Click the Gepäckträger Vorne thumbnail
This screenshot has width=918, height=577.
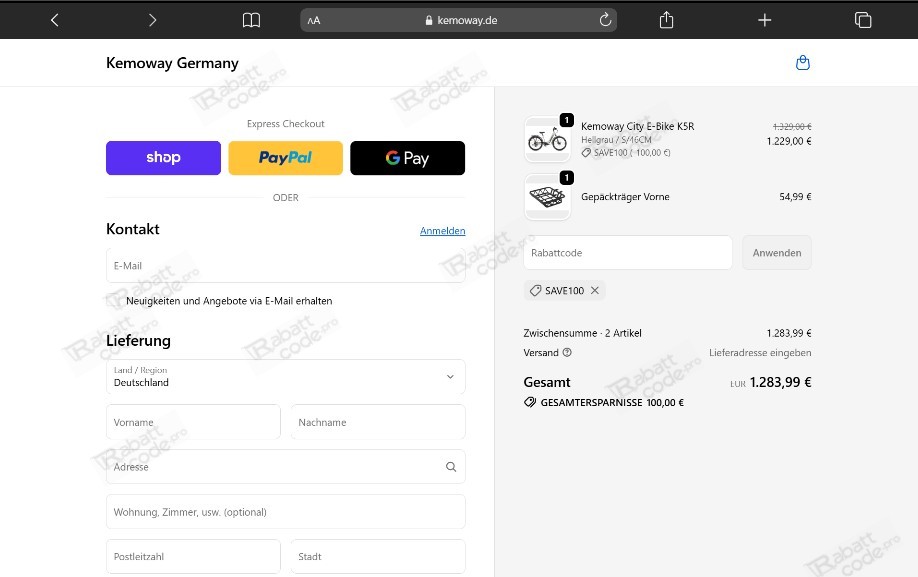point(547,197)
